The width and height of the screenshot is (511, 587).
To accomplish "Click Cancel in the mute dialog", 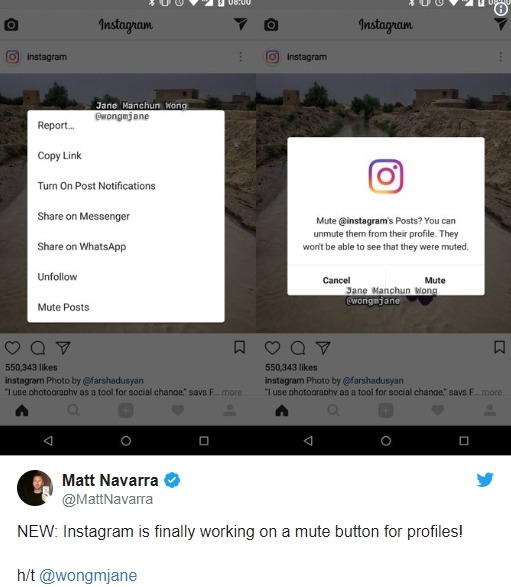I will click(337, 280).
